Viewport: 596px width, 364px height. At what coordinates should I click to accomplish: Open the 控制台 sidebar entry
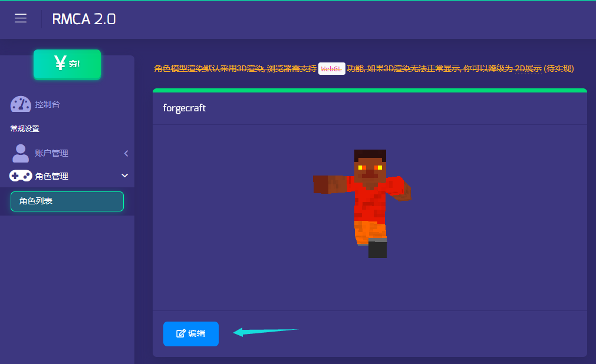coord(47,104)
